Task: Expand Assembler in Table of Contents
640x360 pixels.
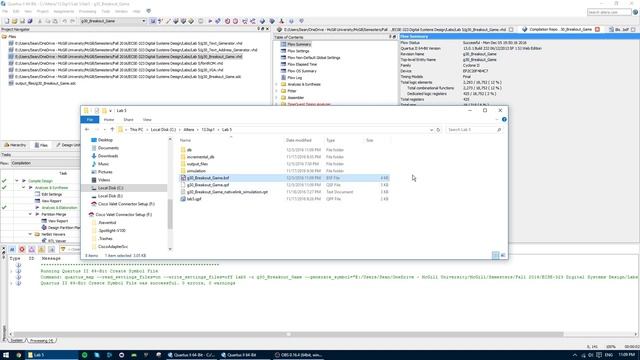Action: [277, 98]
